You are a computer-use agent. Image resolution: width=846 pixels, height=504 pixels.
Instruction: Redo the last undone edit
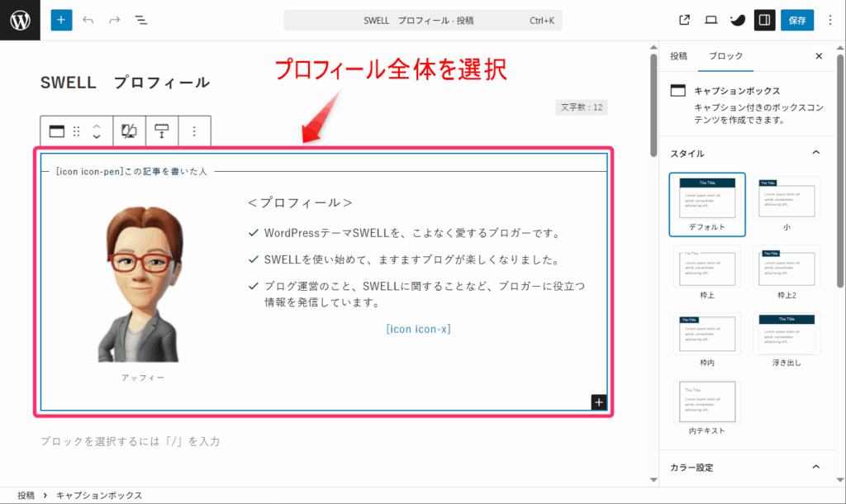tap(114, 20)
